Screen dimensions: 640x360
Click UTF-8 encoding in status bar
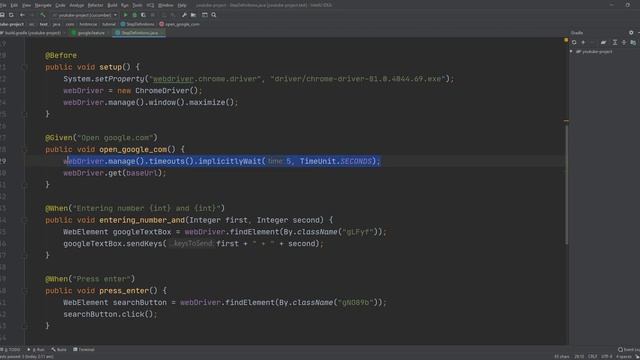click(607, 357)
